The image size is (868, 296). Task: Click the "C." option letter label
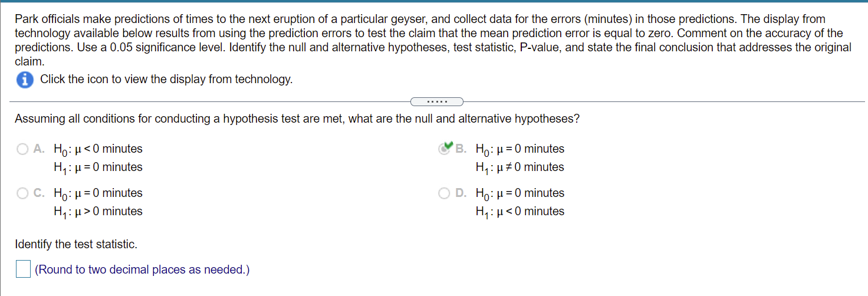[x=39, y=193]
